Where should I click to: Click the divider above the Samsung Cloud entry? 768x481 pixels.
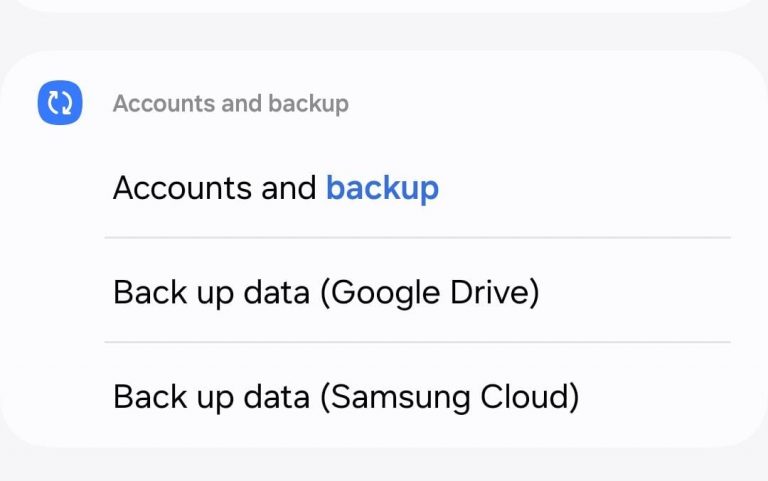pos(418,342)
